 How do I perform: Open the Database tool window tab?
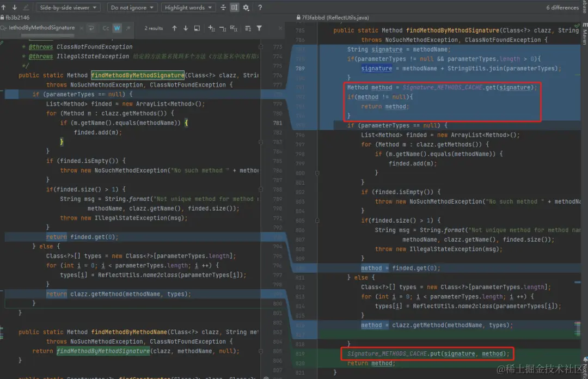pos(585,7)
